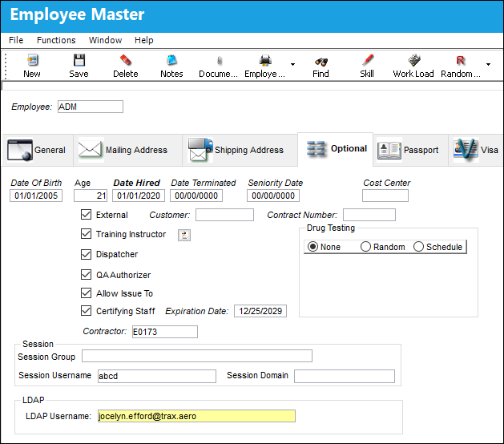Click the Contract Number field

369,215
